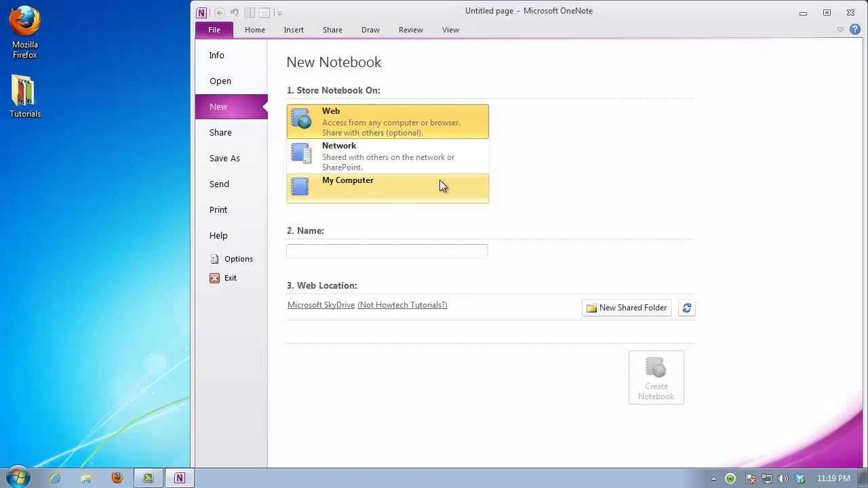Switch to the Review tab

pyautogui.click(x=411, y=30)
